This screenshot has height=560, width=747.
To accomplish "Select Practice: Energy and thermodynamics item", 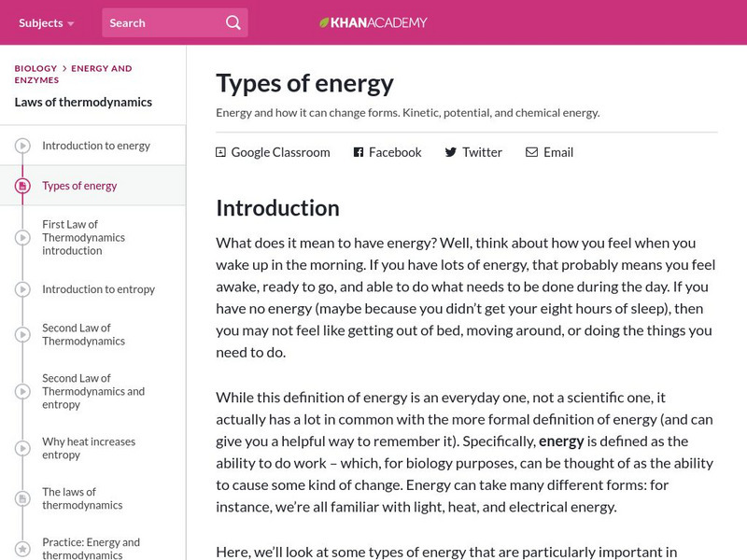I will click(91, 548).
